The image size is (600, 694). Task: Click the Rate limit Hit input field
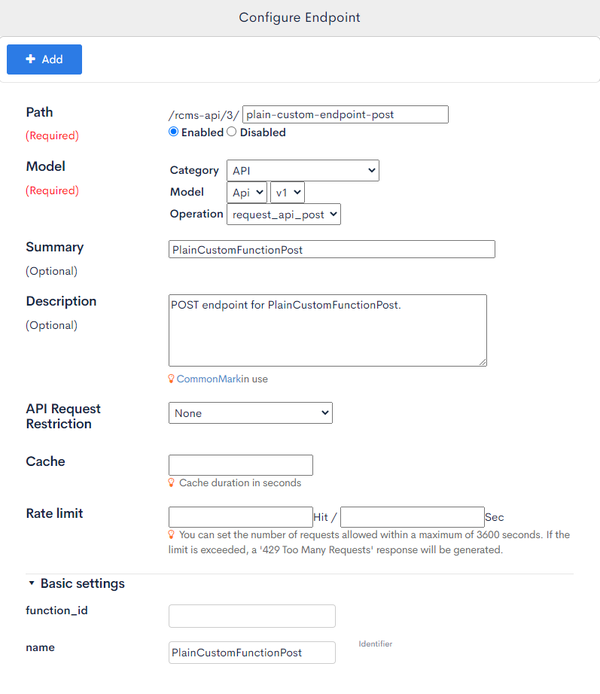(241, 517)
